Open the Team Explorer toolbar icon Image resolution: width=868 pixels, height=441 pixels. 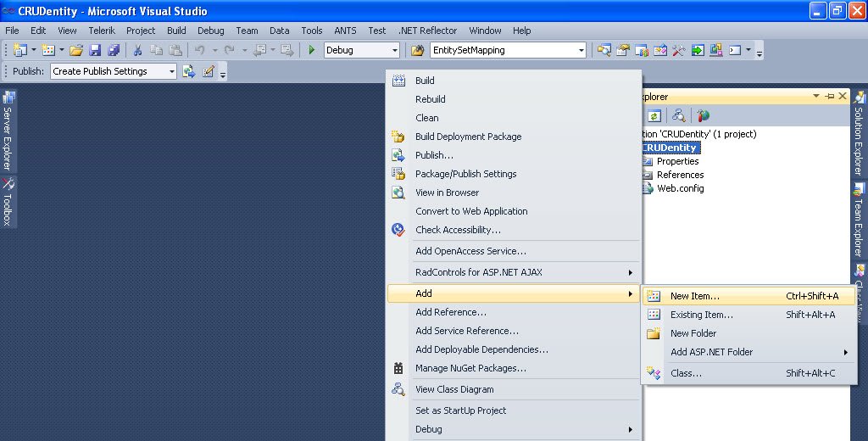[x=642, y=50]
